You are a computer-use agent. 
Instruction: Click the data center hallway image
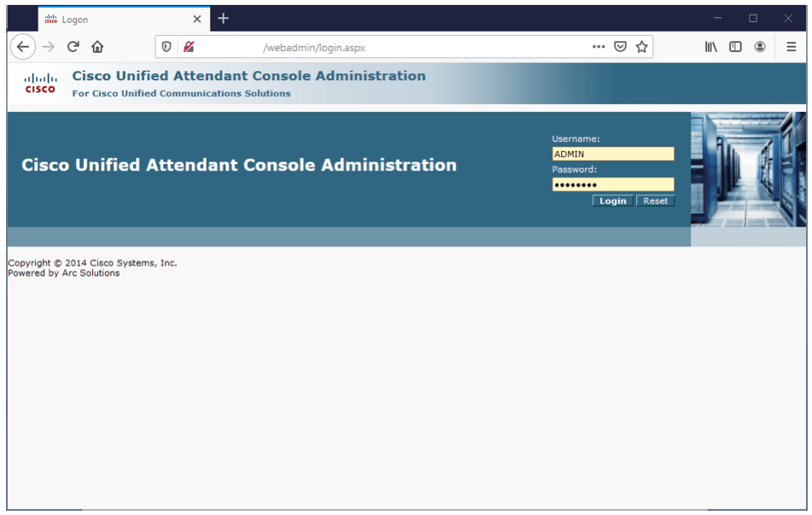pyautogui.click(x=748, y=169)
